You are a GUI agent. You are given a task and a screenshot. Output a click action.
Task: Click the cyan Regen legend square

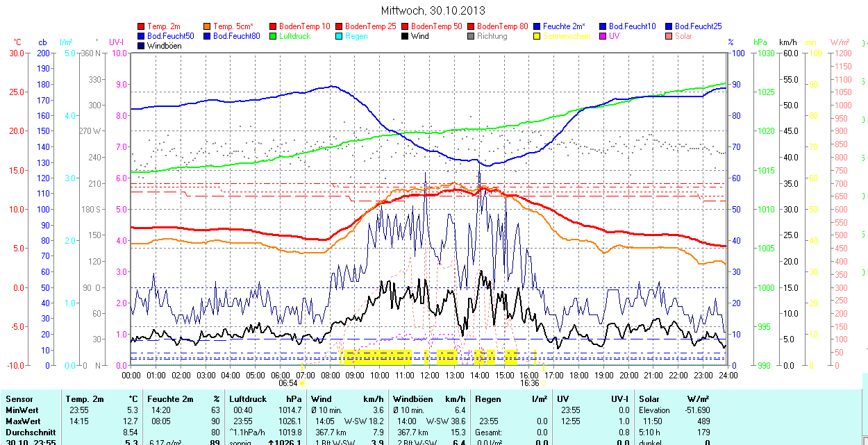340,36
